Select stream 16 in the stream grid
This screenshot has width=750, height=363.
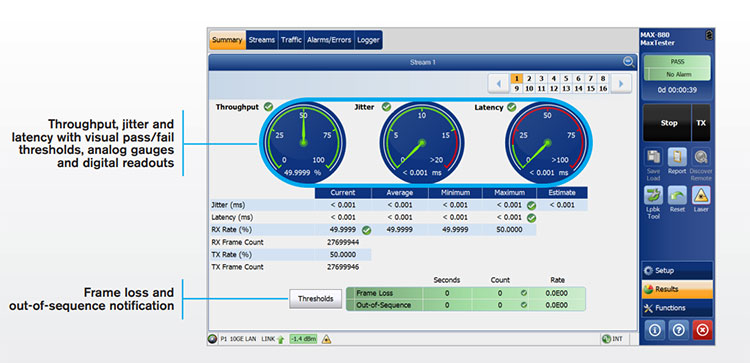(603, 88)
